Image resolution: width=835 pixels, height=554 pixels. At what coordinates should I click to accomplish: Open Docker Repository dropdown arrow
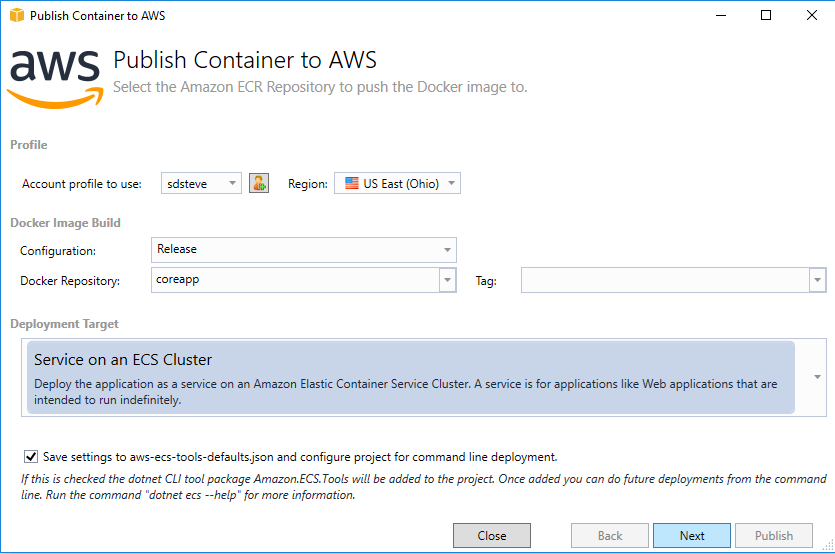pyautogui.click(x=447, y=280)
